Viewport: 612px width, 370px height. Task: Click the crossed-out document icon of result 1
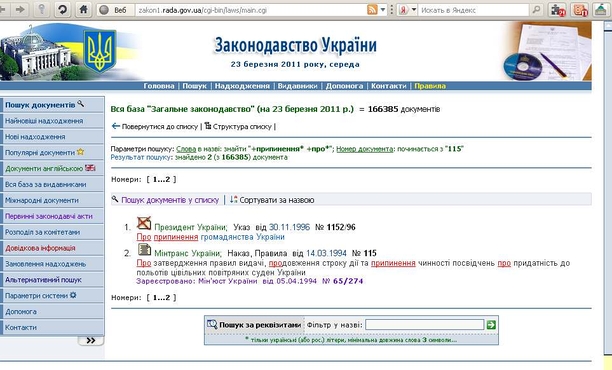coord(144,223)
